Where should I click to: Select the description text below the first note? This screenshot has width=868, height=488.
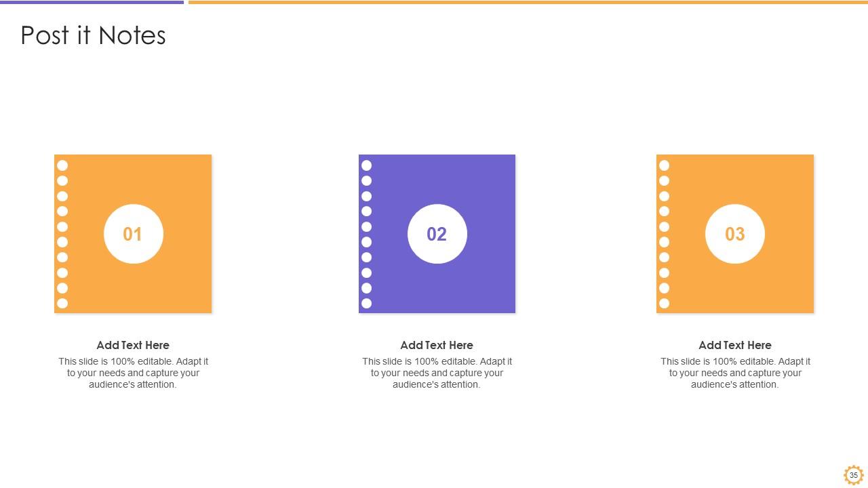[133, 373]
